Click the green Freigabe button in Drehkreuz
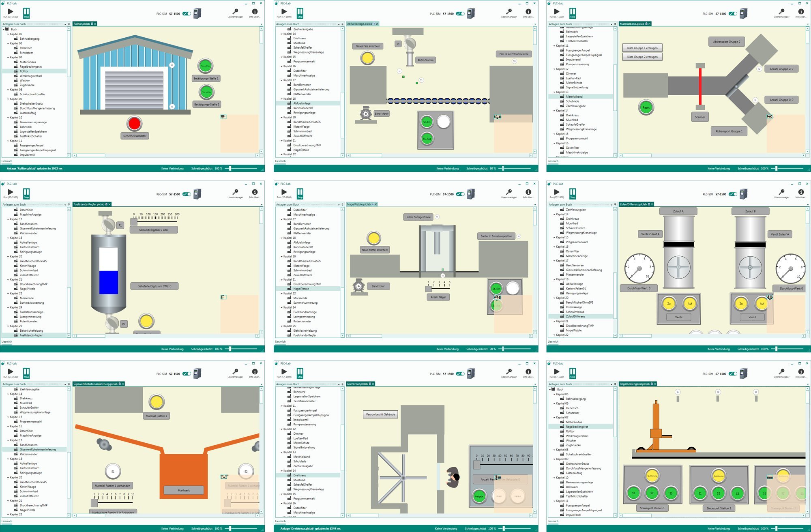The width and height of the screenshot is (811, 532). [x=479, y=496]
